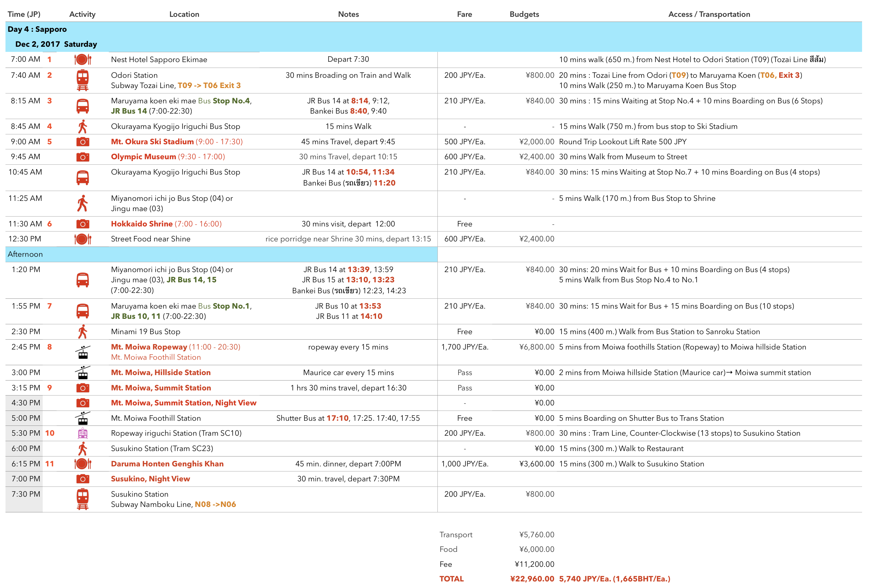Image resolution: width=869 pixels, height=588 pixels.
Task: Click the Food ¥6,000.00 value
Action: tap(537, 550)
